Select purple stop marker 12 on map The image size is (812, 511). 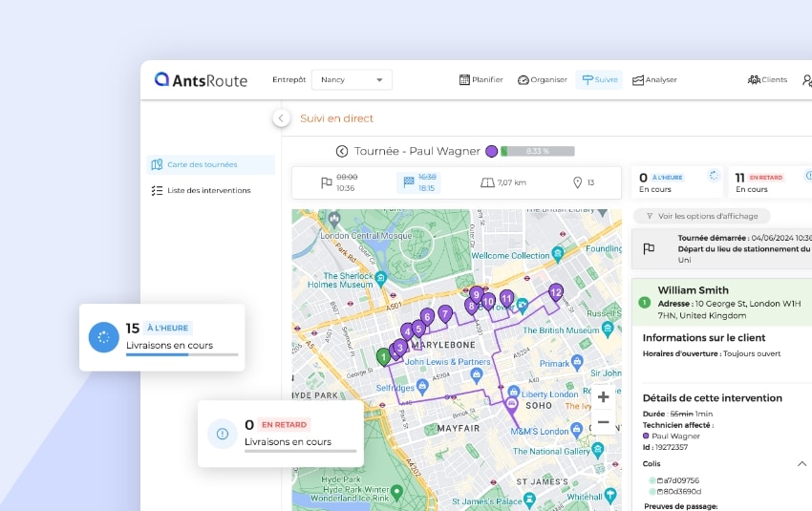[555, 292]
